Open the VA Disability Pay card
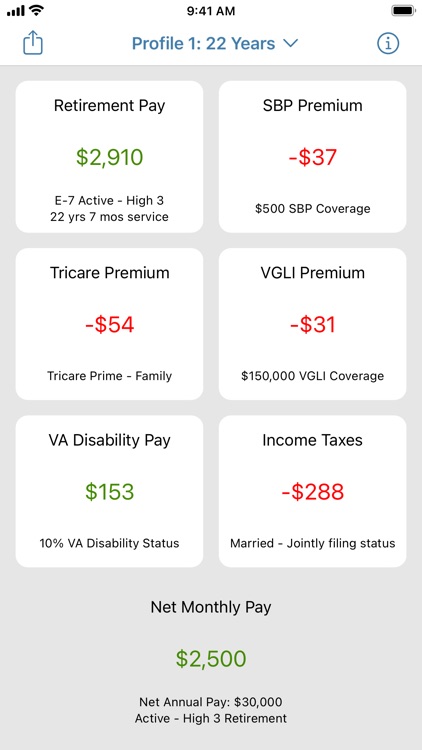The width and height of the screenshot is (422, 750). click(x=110, y=491)
